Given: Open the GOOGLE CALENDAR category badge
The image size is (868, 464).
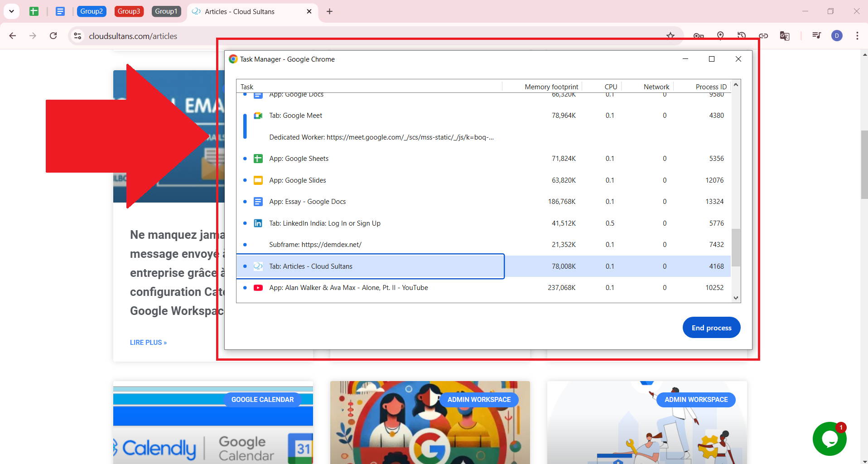Looking at the screenshot, I should pos(262,400).
